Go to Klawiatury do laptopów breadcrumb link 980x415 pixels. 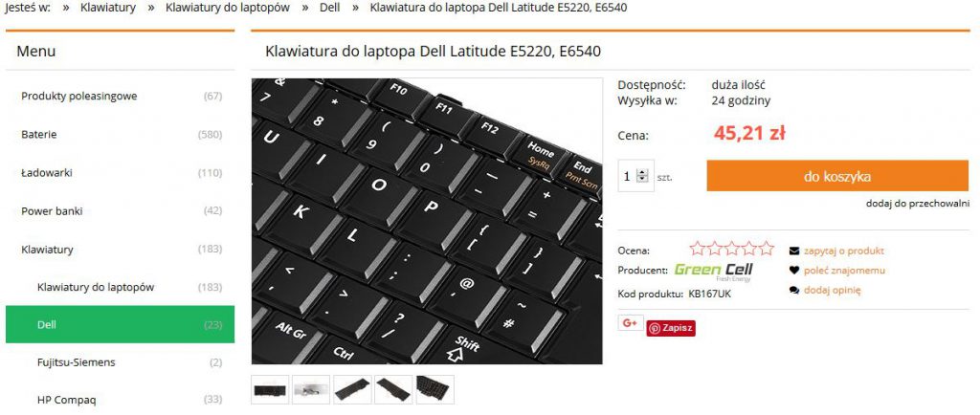228,8
